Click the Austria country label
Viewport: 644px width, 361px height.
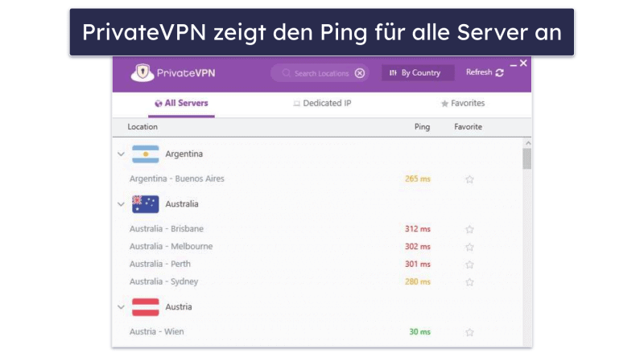point(178,307)
